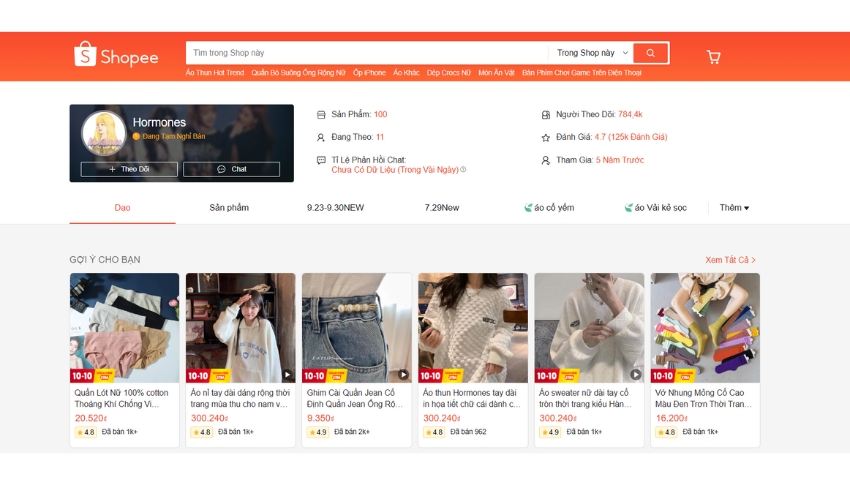Switch to the Dạo tab

[x=123, y=208]
